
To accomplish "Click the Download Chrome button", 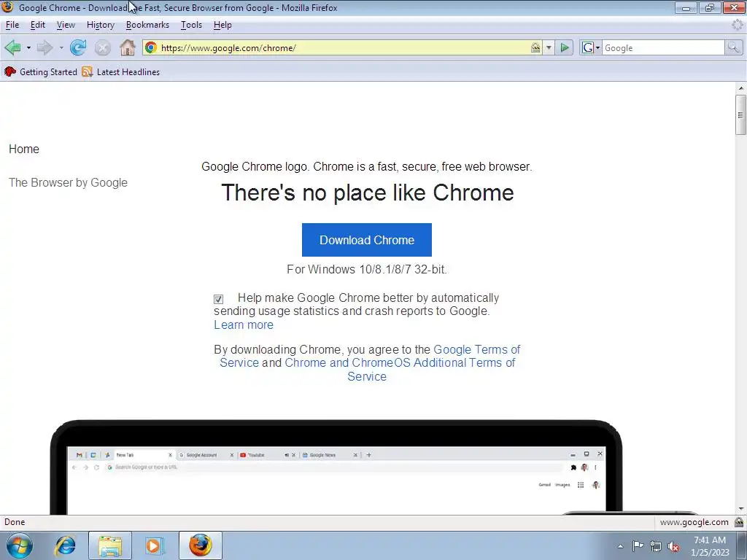I will (x=367, y=240).
